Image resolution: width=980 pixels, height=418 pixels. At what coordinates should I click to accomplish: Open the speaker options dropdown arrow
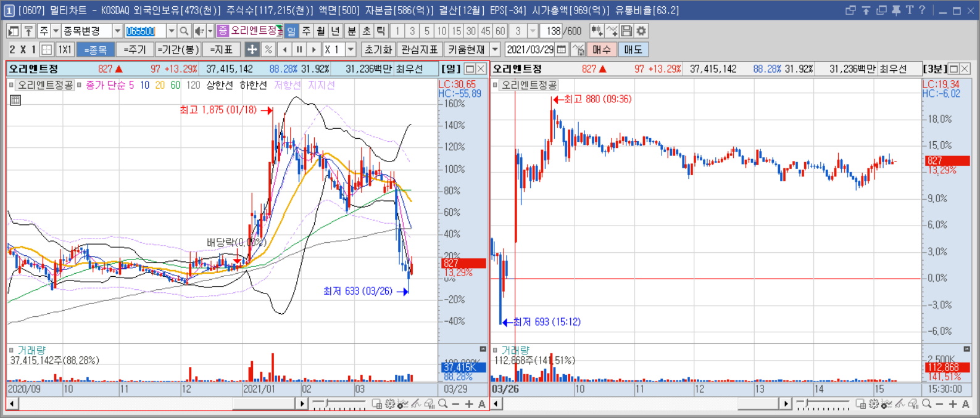(x=210, y=31)
